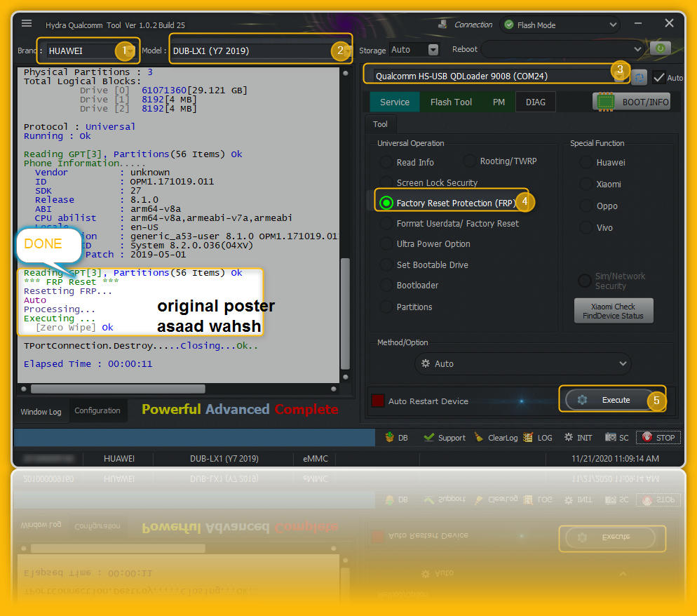Click the LOG notepad icon
Screen dimensions: 697x616
(528, 437)
